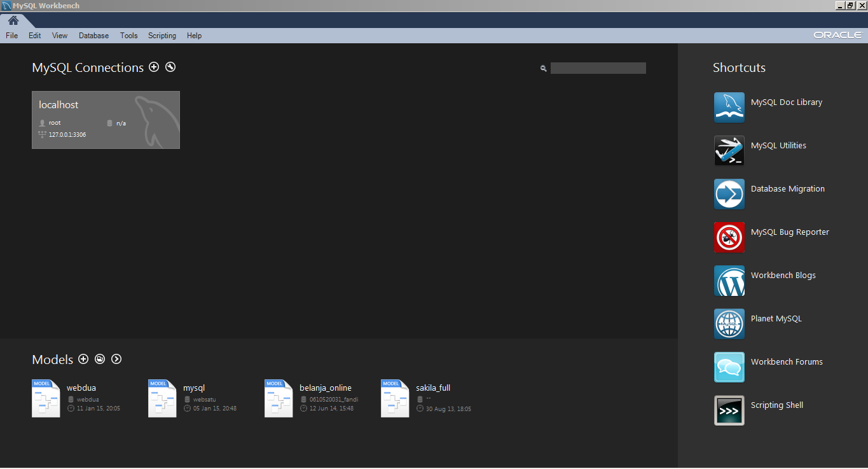
Task: Expand model options arrow icon
Action: 116,359
